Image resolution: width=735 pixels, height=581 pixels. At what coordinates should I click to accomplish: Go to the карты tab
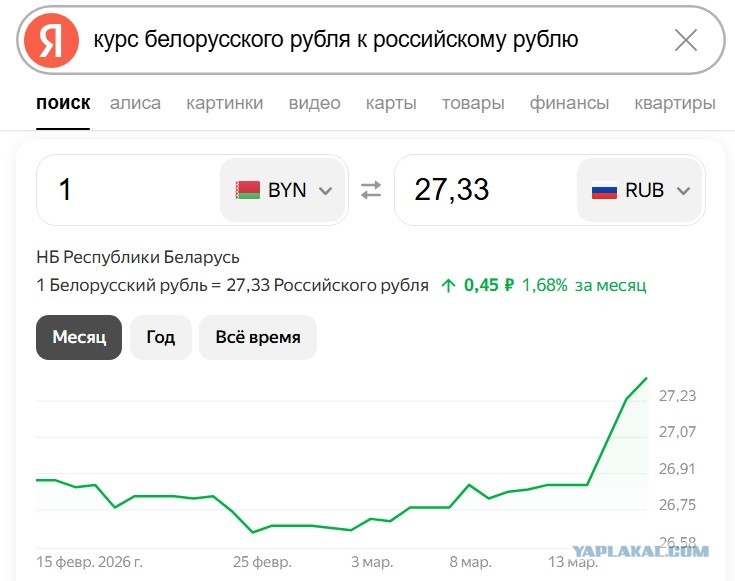(391, 103)
